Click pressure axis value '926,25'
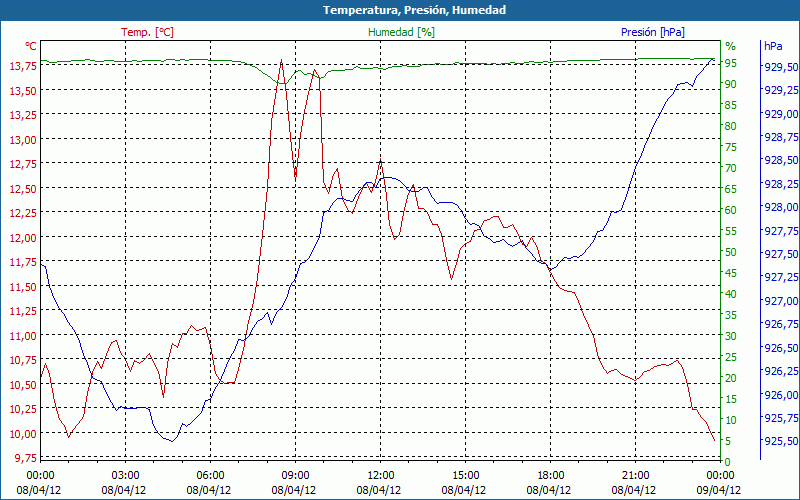 coord(781,371)
